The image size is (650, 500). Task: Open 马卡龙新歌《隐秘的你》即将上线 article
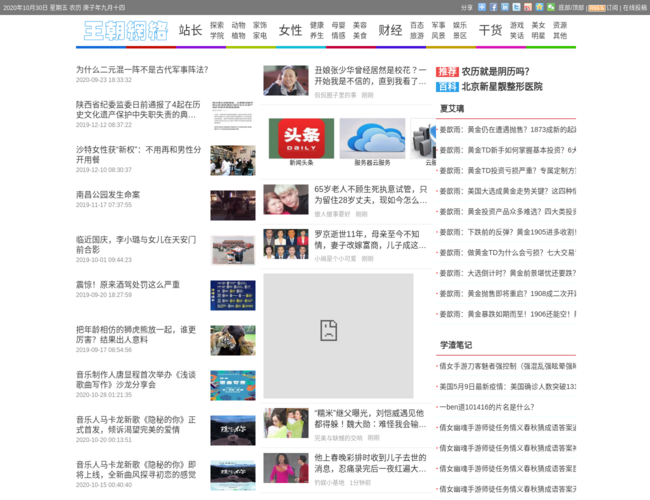click(x=136, y=470)
